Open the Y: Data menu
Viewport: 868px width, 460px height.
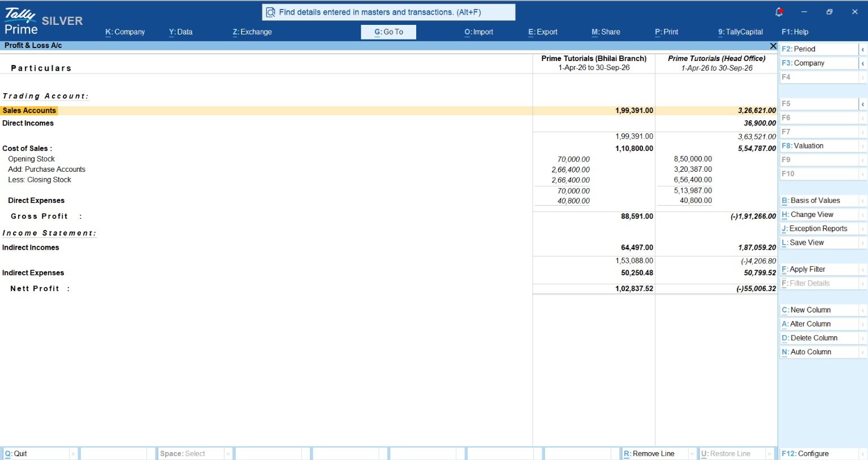[x=180, y=32]
